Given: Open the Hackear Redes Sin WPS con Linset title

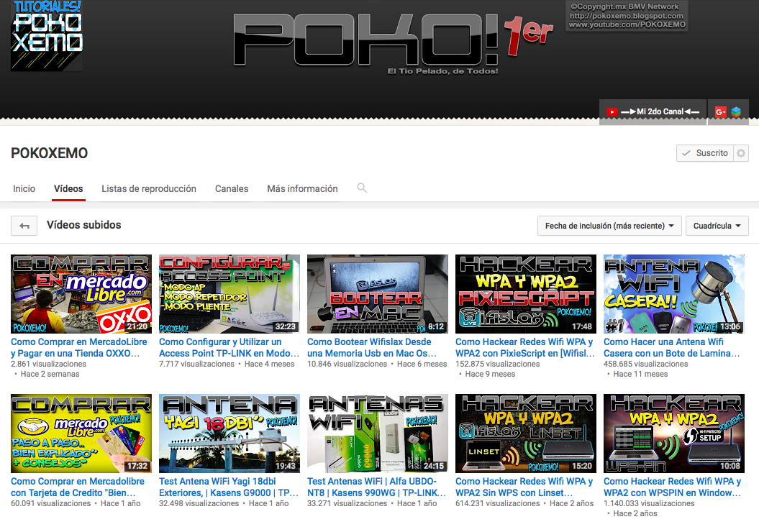Looking at the screenshot, I should pyautogui.click(x=524, y=487).
